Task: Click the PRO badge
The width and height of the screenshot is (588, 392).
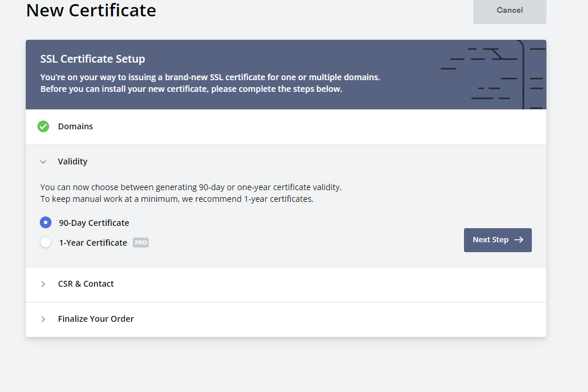Action: (140, 243)
